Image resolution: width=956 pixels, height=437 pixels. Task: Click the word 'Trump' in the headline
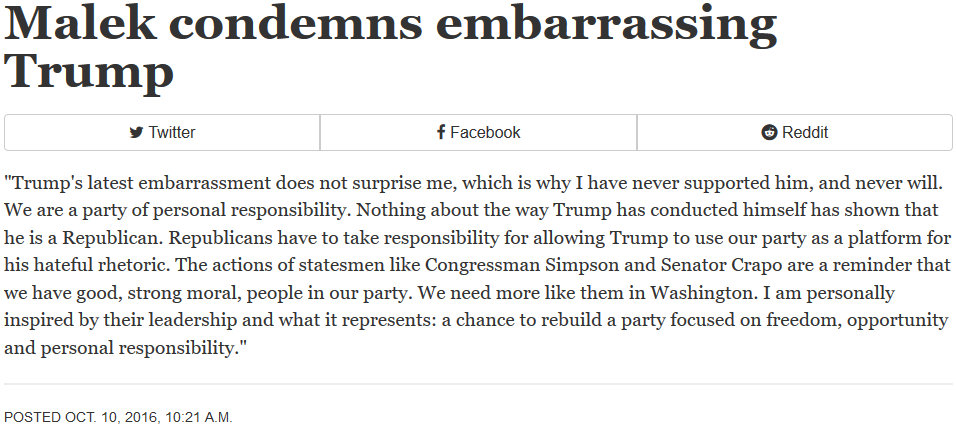pyautogui.click(x=89, y=74)
